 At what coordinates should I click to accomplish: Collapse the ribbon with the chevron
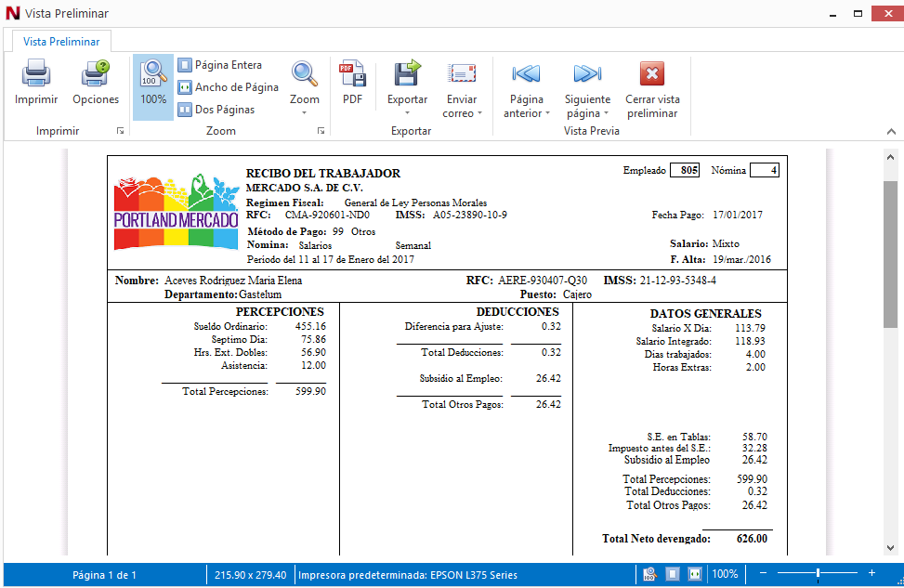coord(890,132)
